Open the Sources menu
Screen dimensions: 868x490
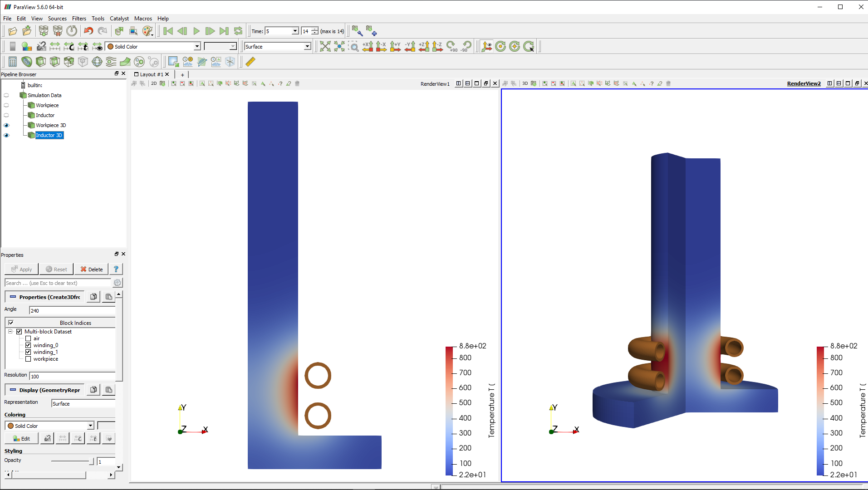click(x=57, y=19)
